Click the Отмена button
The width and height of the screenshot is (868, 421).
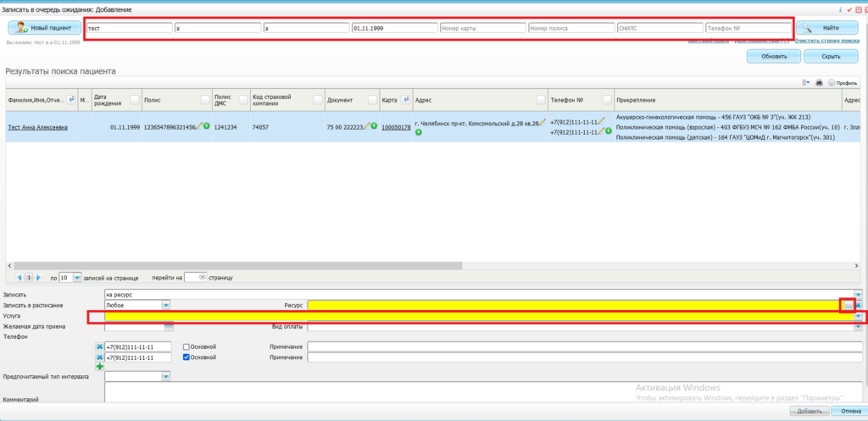pyautogui.click(x=851, y=412)
